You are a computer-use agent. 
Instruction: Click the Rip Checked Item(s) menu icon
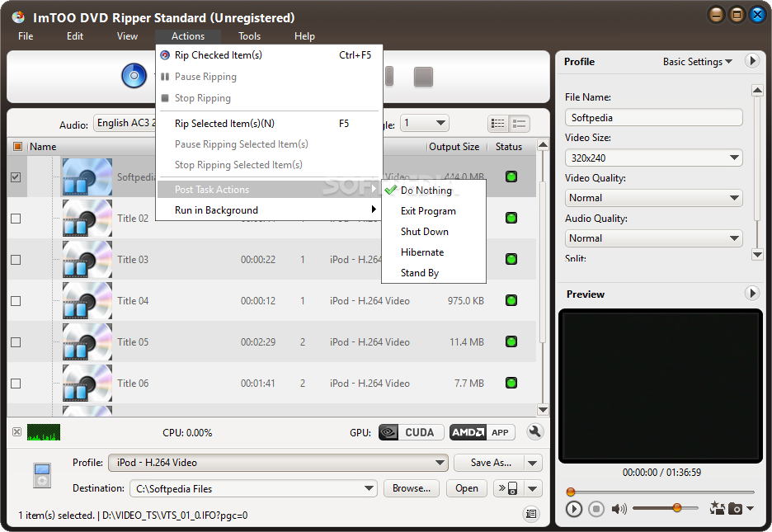(x=166, y=55)
